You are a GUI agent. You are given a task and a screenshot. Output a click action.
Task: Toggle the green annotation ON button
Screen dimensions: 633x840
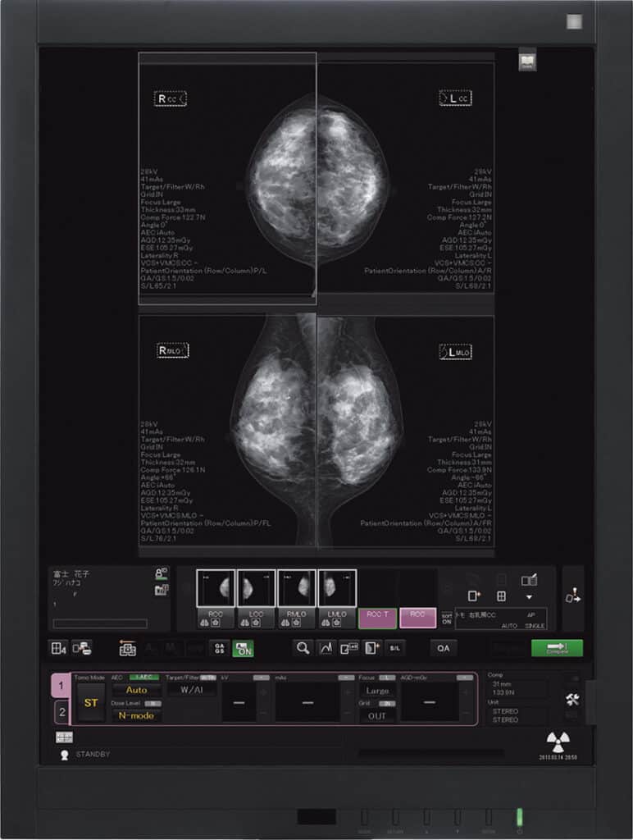click(x=244, y=649)
